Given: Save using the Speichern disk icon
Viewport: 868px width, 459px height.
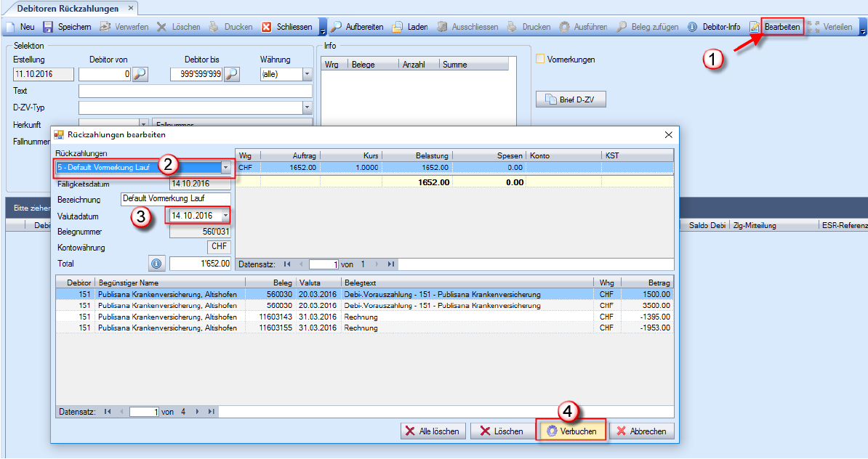Looking at the screenshot, I should click(x=48, y=27).
